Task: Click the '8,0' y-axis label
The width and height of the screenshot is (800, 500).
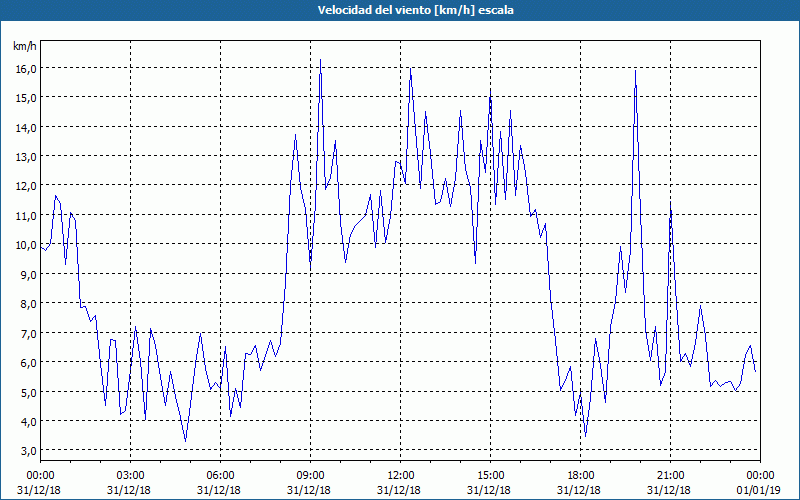Action: (x=28, y=304)
